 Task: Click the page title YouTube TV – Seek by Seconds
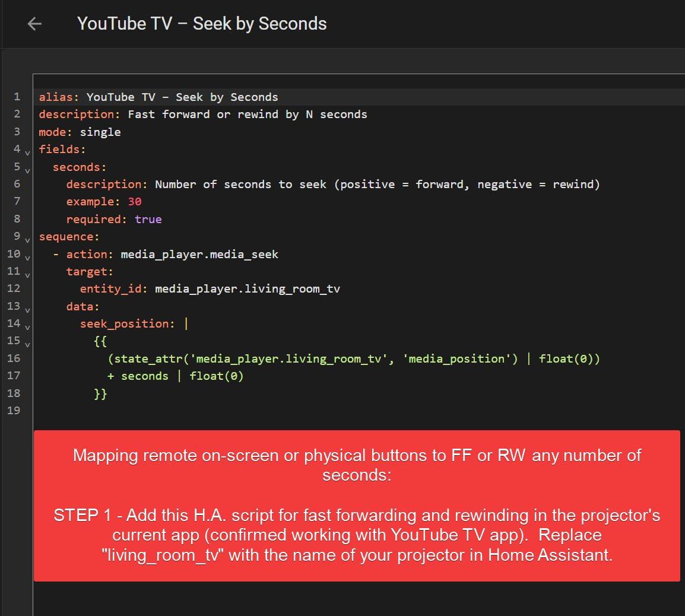pyautogui.click(x=202, y=24)
